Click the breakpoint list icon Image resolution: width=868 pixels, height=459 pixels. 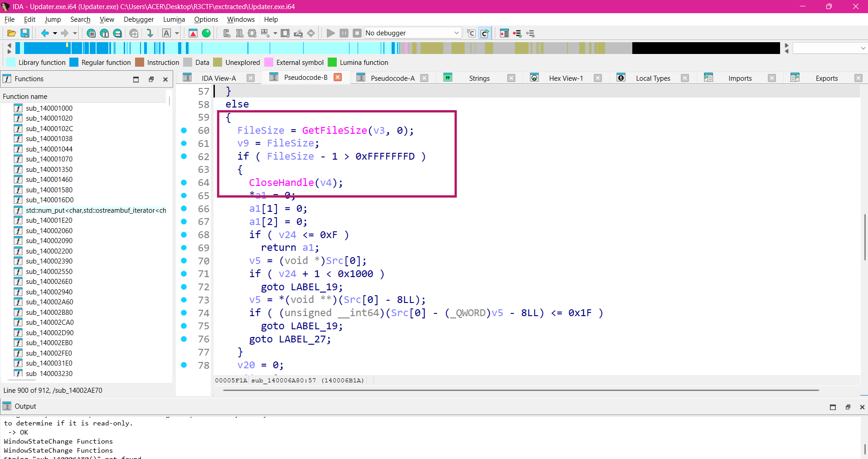pyautogui.click(x=504, y=33)
